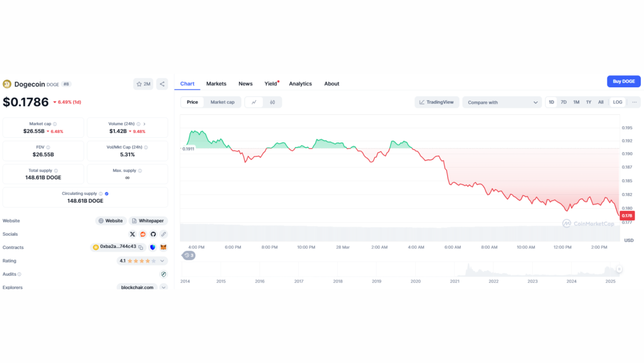Open the Website link button
Viewport: 644px width, 363px height.
tap(110, 221)
